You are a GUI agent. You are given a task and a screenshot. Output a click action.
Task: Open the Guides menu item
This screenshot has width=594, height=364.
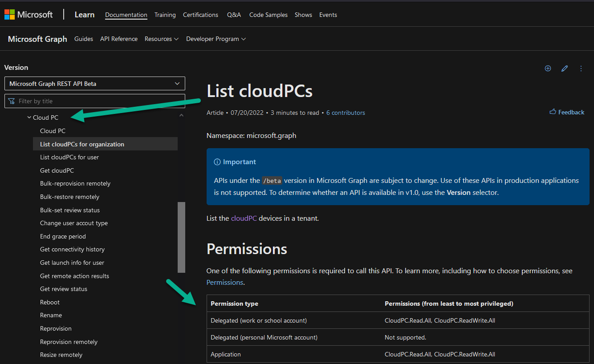coord(84,39)
